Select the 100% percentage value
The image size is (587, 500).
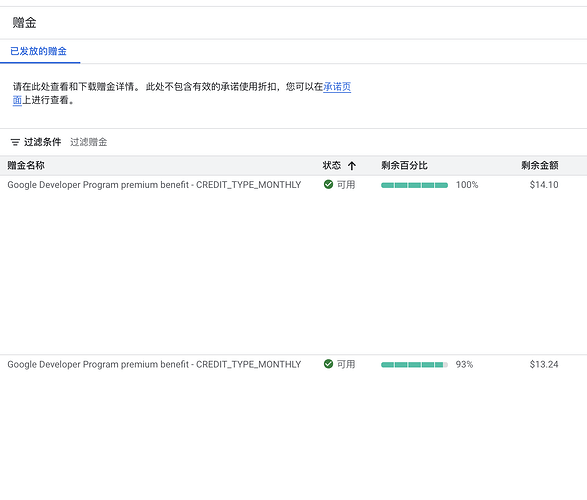pos(467,185)
